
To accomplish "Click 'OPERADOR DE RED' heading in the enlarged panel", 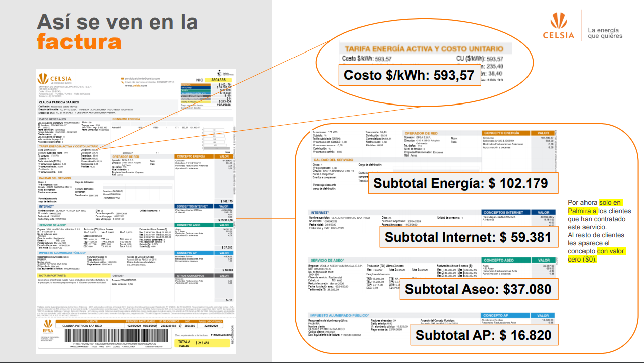I will [x=423, y=133].
